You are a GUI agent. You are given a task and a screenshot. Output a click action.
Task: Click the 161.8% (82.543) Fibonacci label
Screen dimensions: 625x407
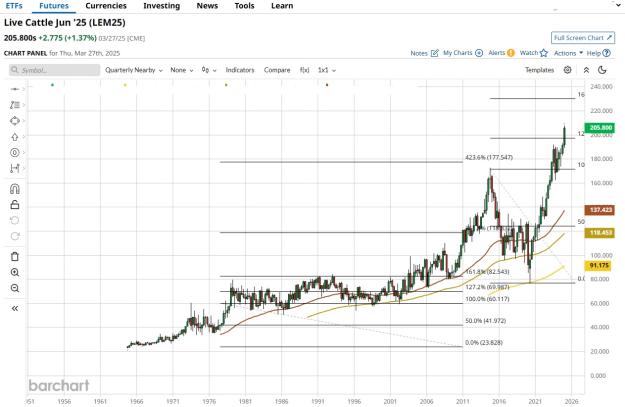(x=487, y=272)
